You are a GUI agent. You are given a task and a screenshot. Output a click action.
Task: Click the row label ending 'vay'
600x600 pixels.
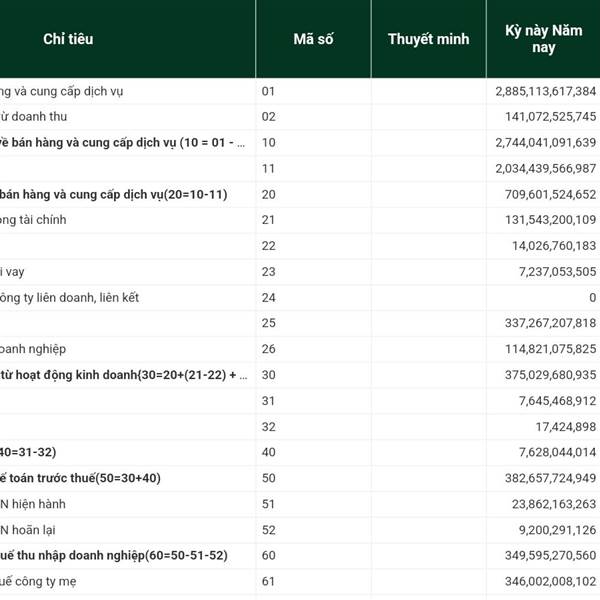click(x=12, y=272)
